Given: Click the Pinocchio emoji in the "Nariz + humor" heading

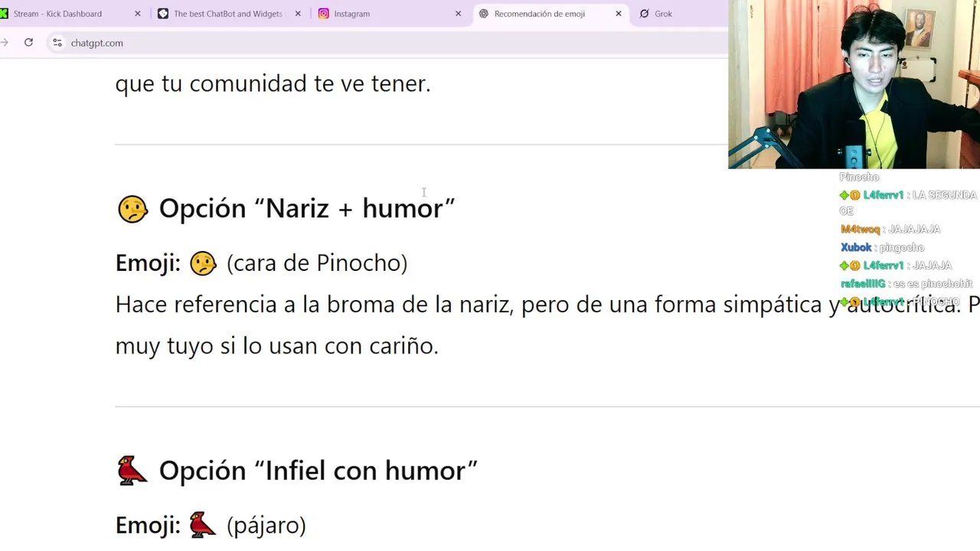Looking at the screenshot, I should click(x=132, y=209).
